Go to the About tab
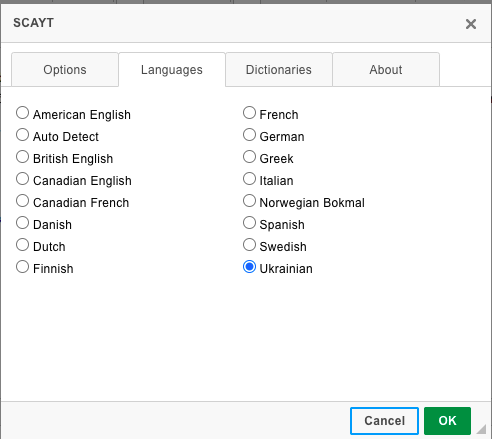 coord(386,70)
